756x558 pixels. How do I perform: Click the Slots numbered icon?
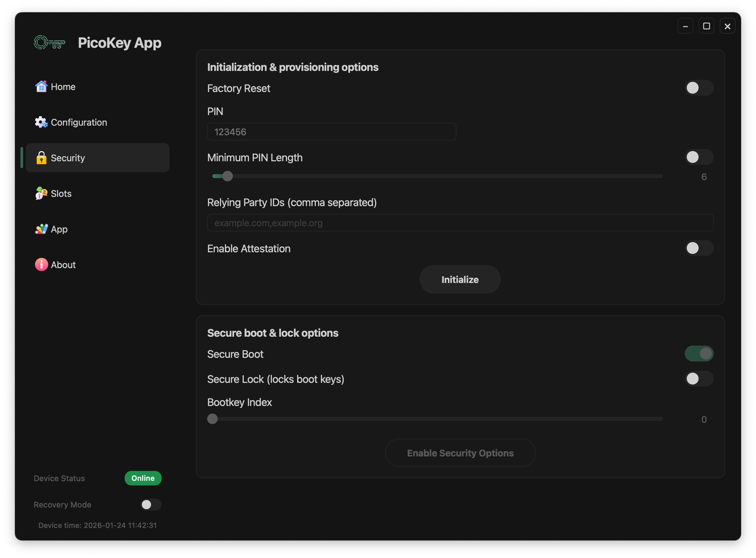[x=41, y=194]
